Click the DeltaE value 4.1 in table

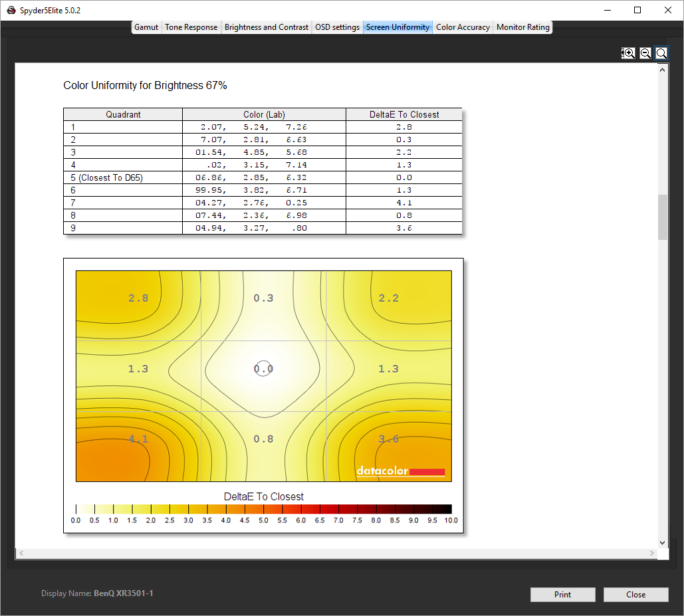pos(404,203)
